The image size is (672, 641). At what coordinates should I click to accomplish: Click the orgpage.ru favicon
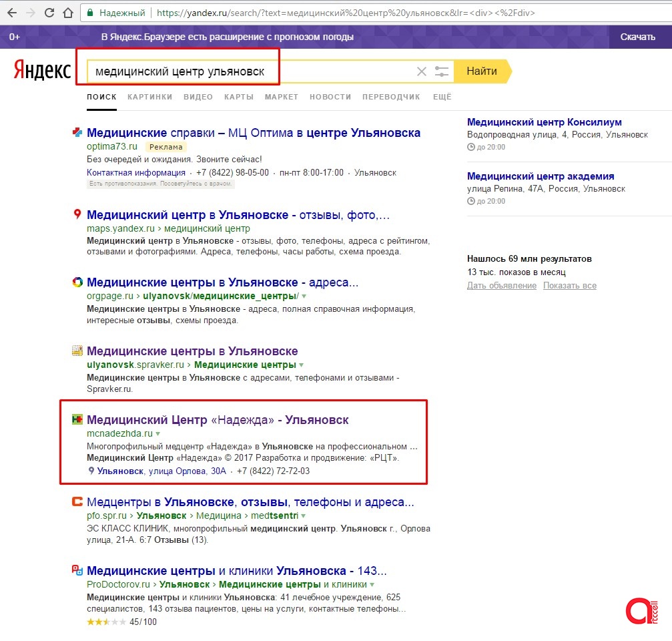tap(77, 282)
